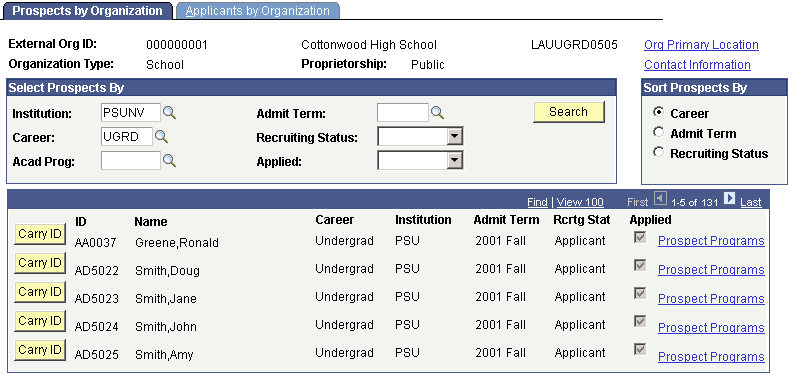Image resolution: width=792 pixels, height=382 pixels.
Task: Toggle the Applied checkbox for Smith,Doug
Action: click(x=640, y=265)
